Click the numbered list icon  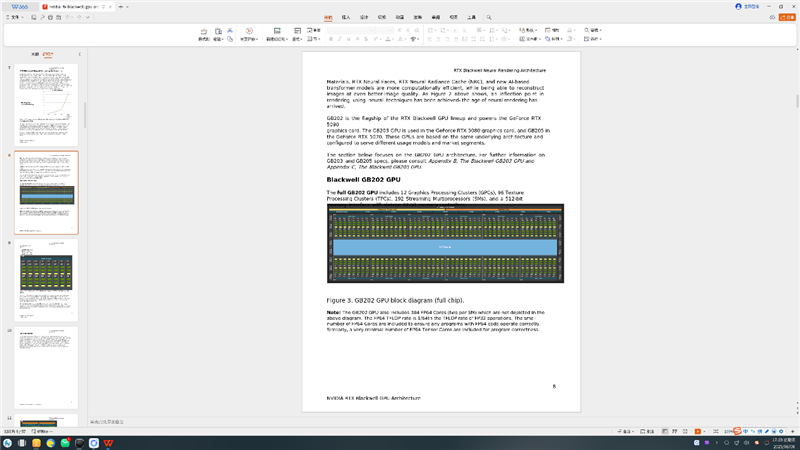coord(443,31)
